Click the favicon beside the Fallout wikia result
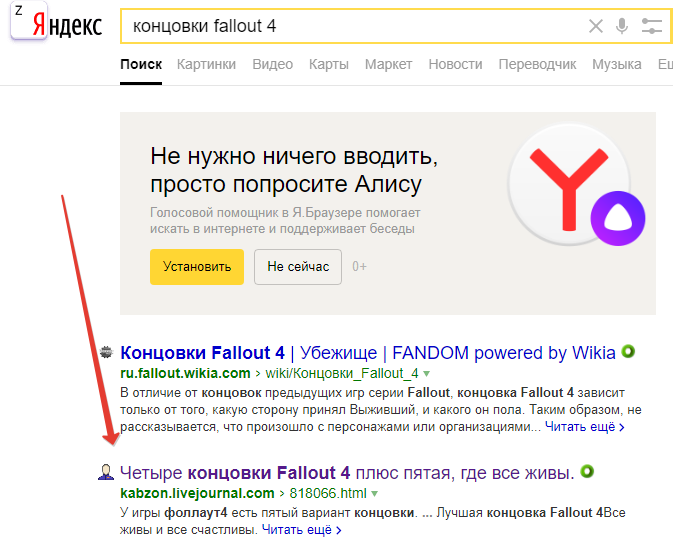The width and height of the screenshot is (673, 539). [106, 352]
